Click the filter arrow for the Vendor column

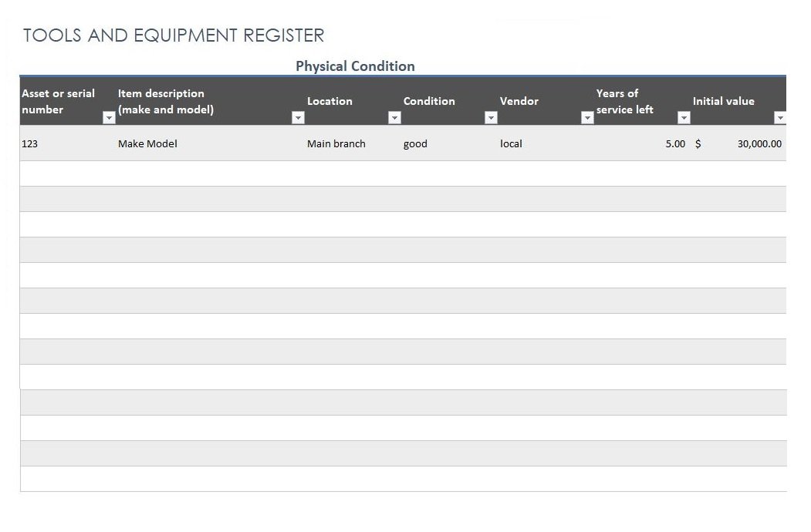(587, 117)
